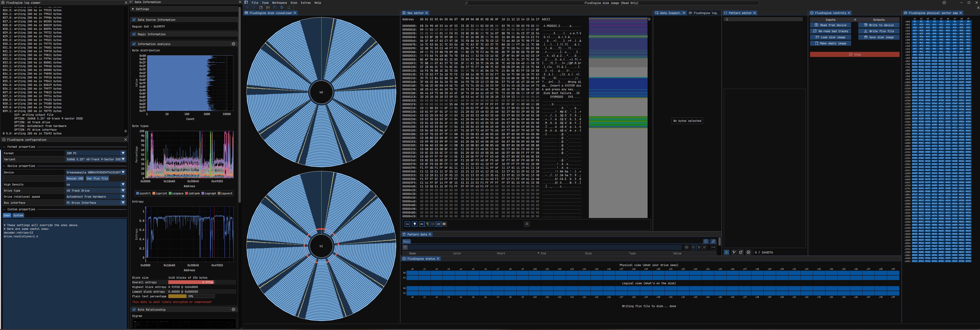Click the tree-graph icon in Pattern Data
This screenshot has width=980, height=330.
click(x=713, y=241)
